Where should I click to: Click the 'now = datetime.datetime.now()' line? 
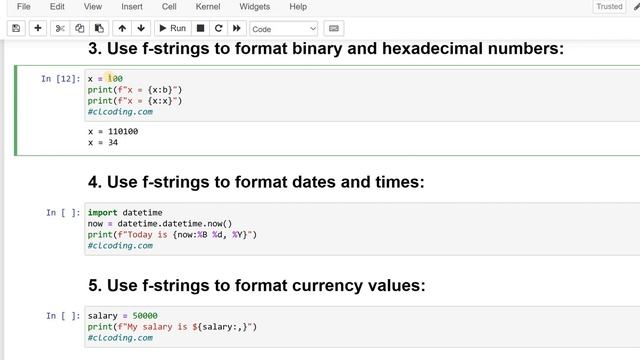pos(160,224)
